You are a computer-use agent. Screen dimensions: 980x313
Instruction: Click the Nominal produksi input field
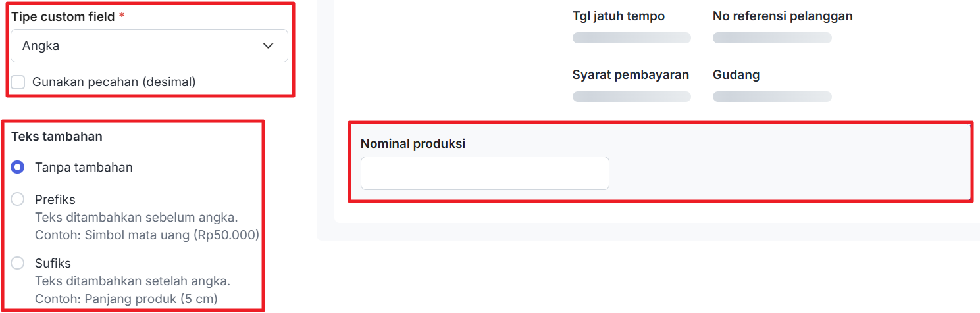coord(484,173)
